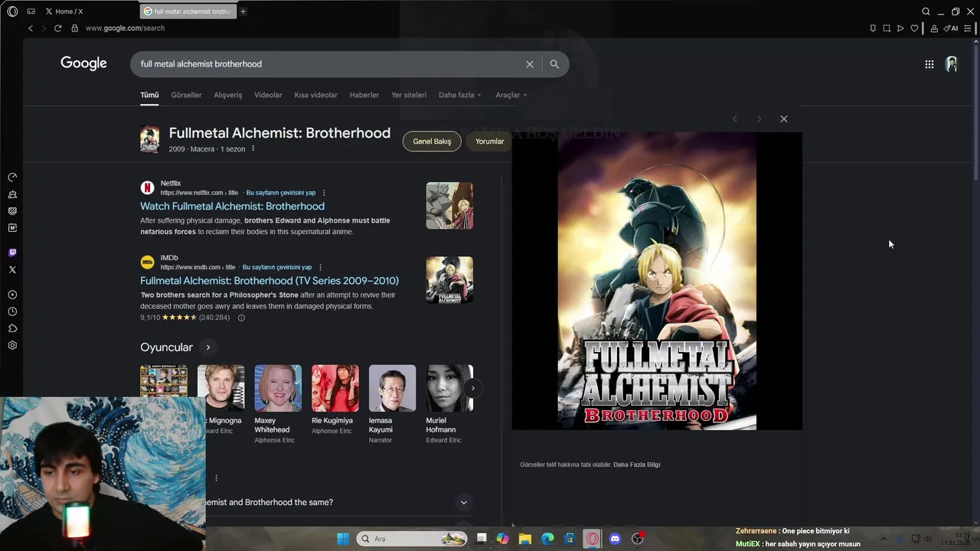The width and height of the screenshot is (980, 551).
Task: Open the sidebar Extensions cube icon
Action: (12, 328)
